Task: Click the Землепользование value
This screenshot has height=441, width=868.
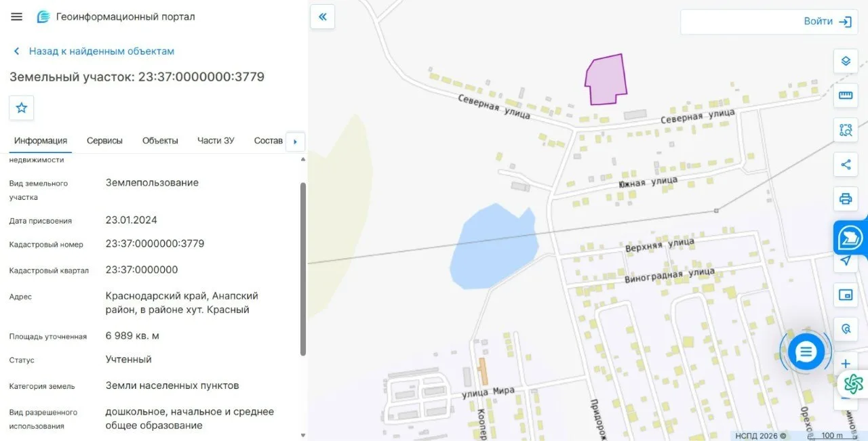Action: pyautogui.click(x=152, y=183)
